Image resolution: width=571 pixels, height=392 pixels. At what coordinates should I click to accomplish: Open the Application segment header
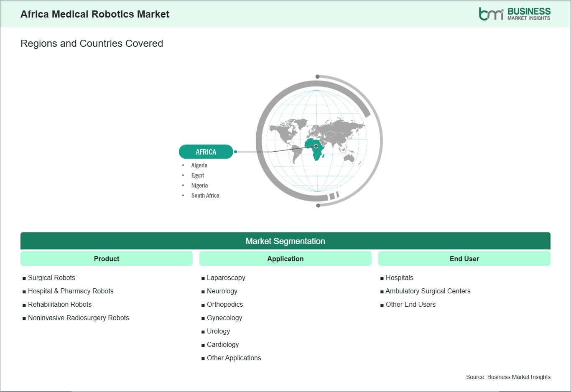[x=285, y=259]
